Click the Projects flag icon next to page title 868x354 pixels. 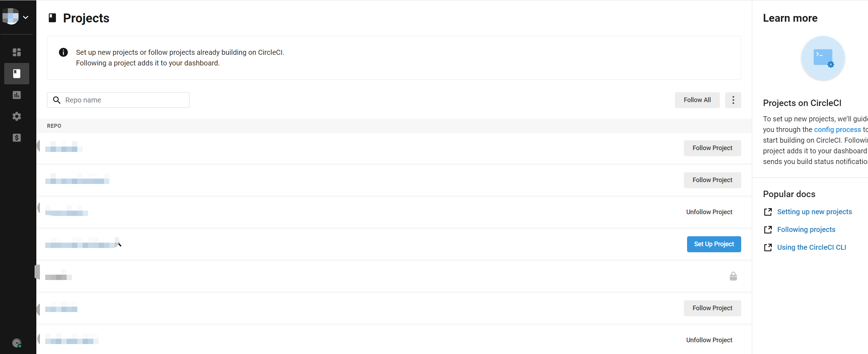[x=52, y=17]
